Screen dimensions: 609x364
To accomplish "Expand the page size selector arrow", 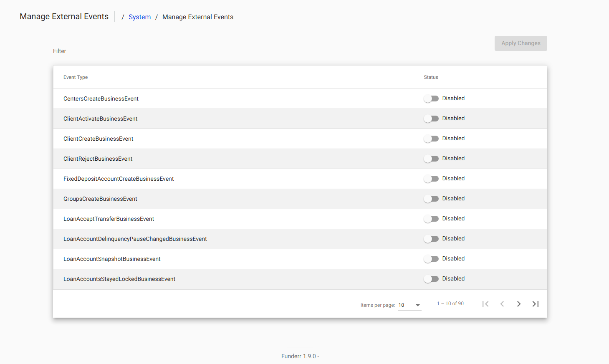I will coord(417,305).
